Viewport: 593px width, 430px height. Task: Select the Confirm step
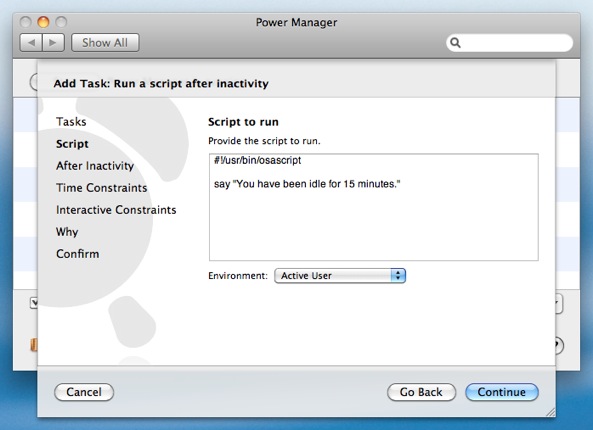point(78,254)
